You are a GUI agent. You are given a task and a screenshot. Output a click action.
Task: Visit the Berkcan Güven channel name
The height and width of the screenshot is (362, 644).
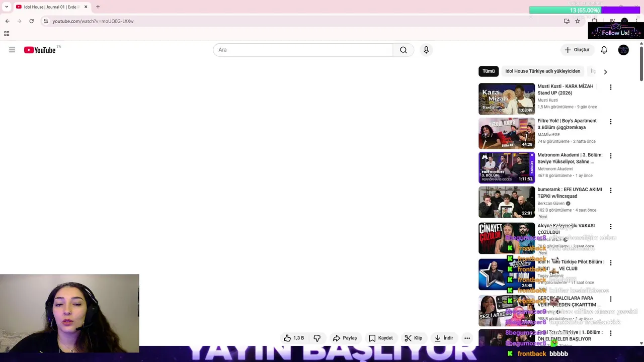click(x=551, y=204)
